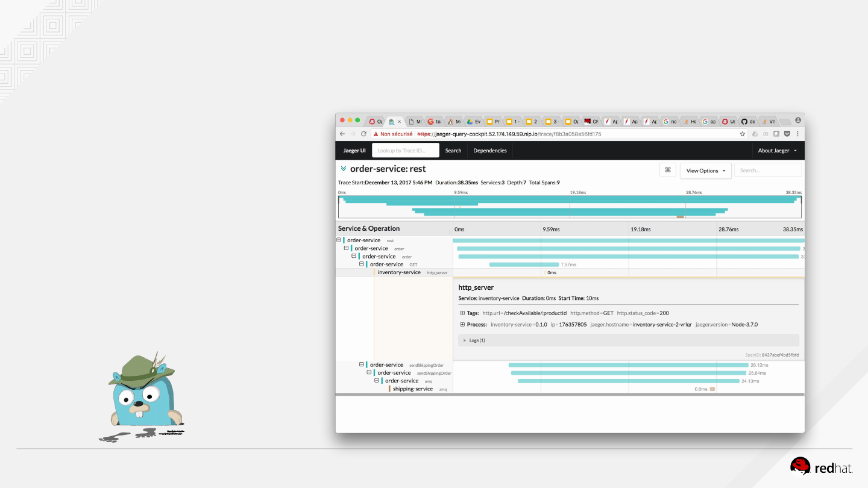Collapse the order-service rest root span
Screen dimensions: 868x488
pos(339,240)
